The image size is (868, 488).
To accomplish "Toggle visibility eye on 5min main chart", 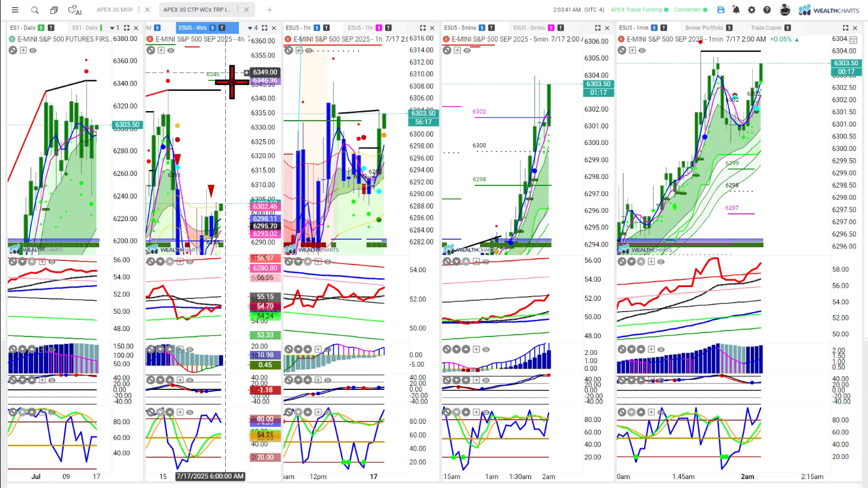I will click(467, 51).
